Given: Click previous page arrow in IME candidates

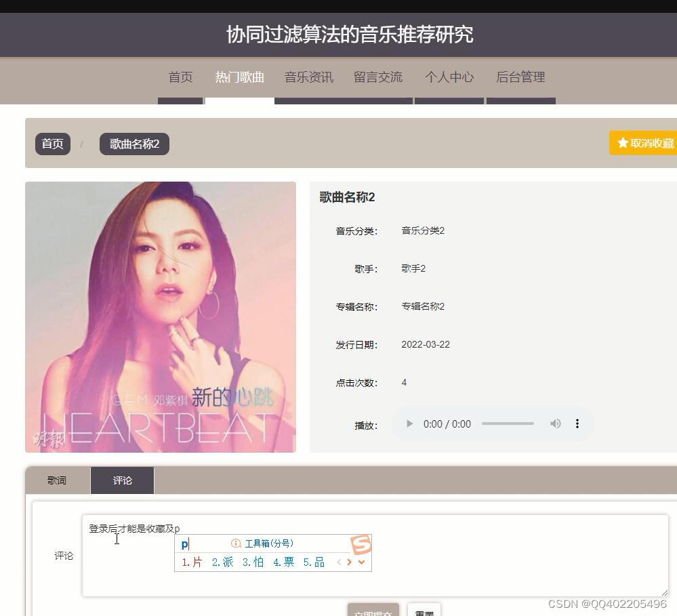Looking at the screenshot, I should tap(339, 562).
